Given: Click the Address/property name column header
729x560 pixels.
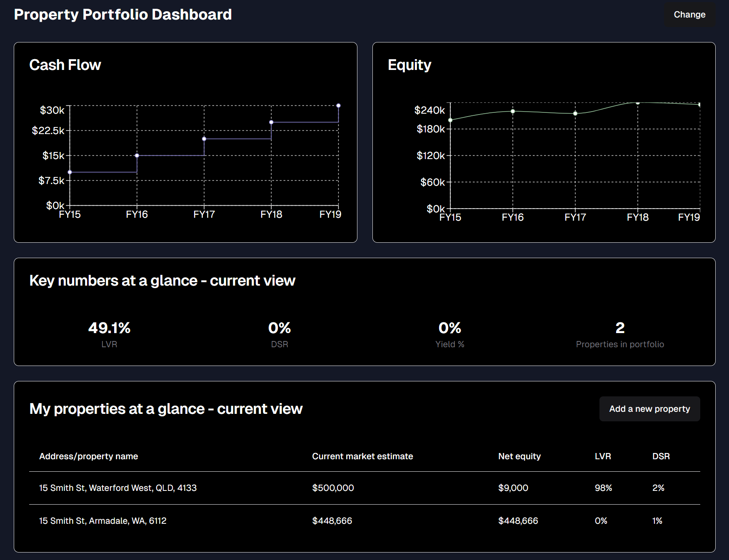Looking at the screenshot, I should point(88,456).
